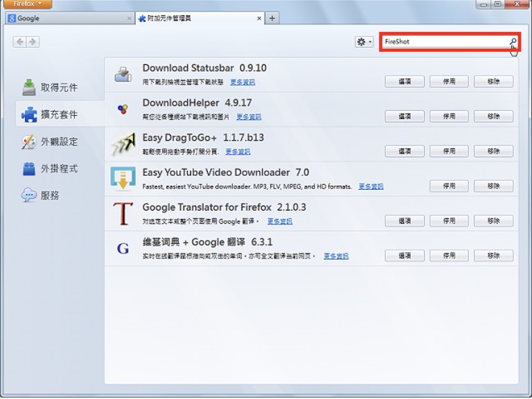Open 服務 category

pyautogui.click(x=60, y=195)
